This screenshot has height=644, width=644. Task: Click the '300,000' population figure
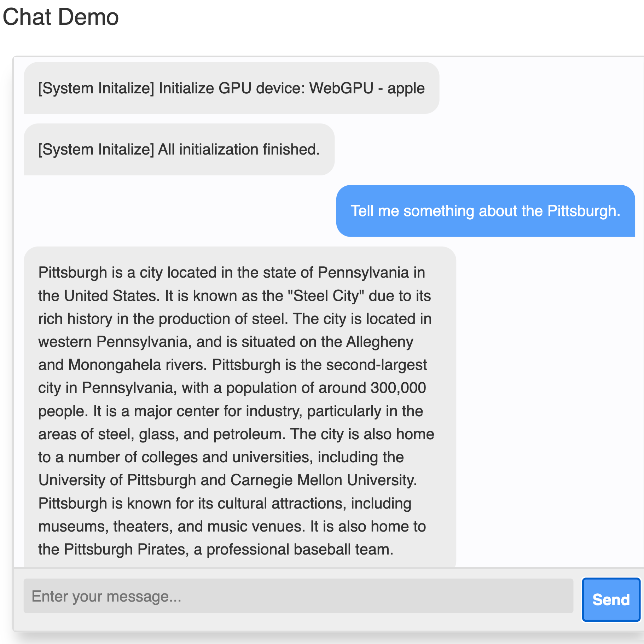pyautogui.click(x=398, y=388)
